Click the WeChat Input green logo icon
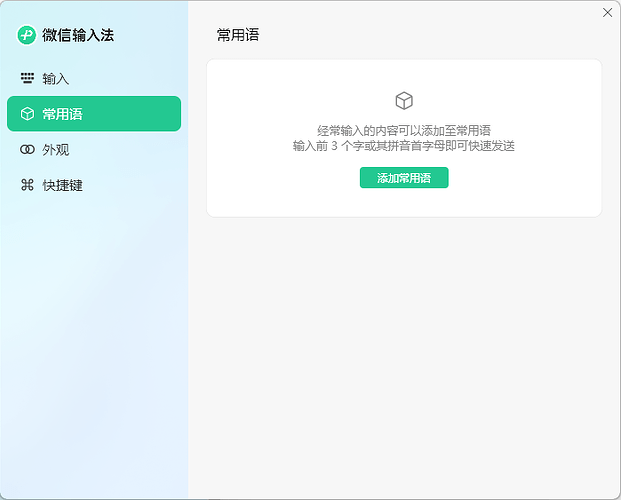The height and width of the screenshot is (500, 621). [x=27, y=35]
